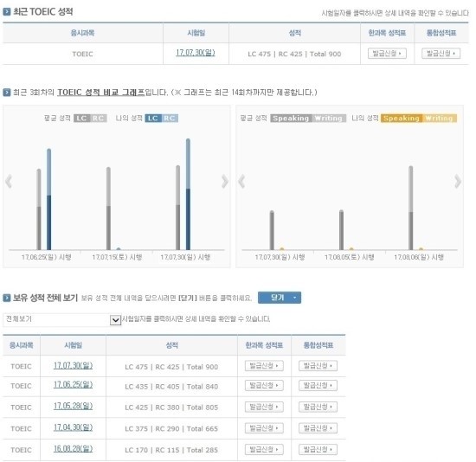Show next TOEIC graph with right arrow
The image size is (476, 462).
tap(225, 181)
